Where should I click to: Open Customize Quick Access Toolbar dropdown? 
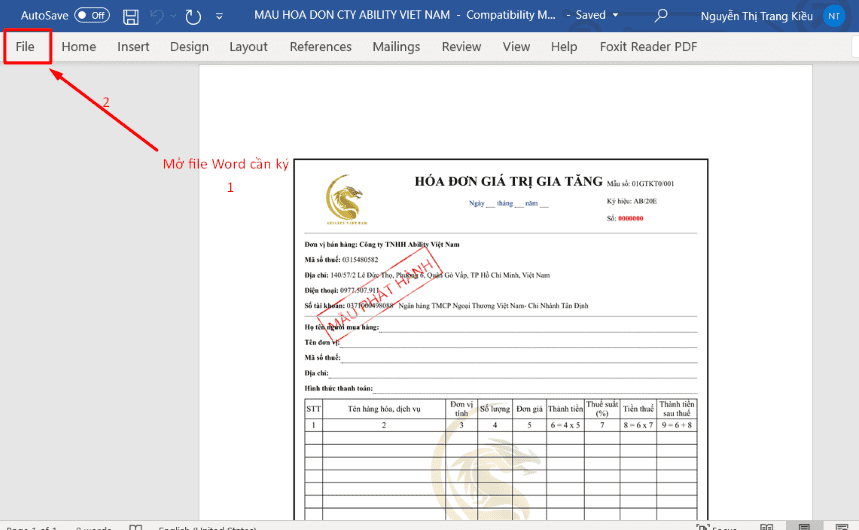click(219, 16)
